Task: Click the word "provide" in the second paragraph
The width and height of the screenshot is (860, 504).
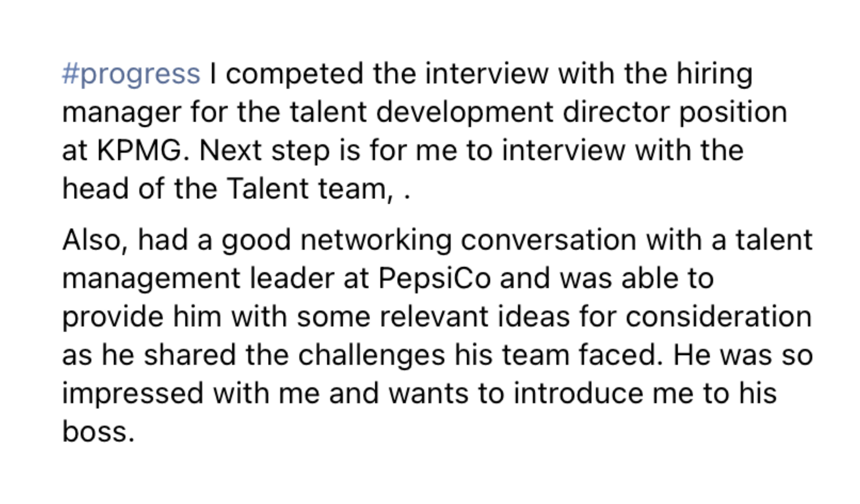Action: [113, 317]
